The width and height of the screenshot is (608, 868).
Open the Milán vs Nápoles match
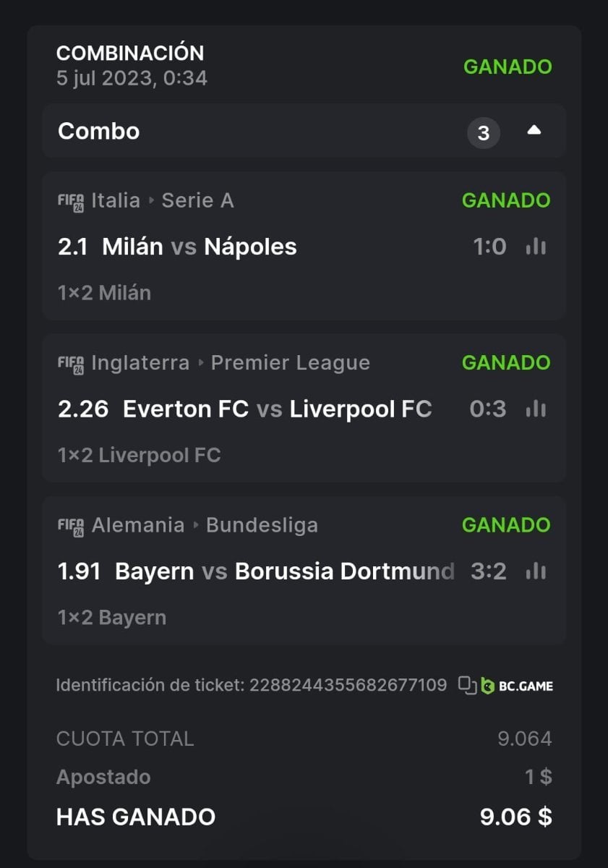(x=200, y=247)
